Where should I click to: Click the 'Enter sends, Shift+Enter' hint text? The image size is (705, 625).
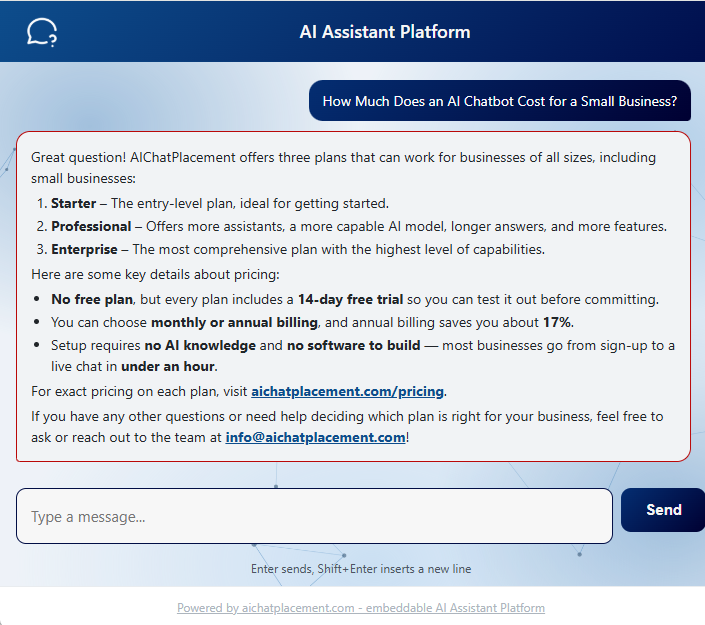click(361, 569)
